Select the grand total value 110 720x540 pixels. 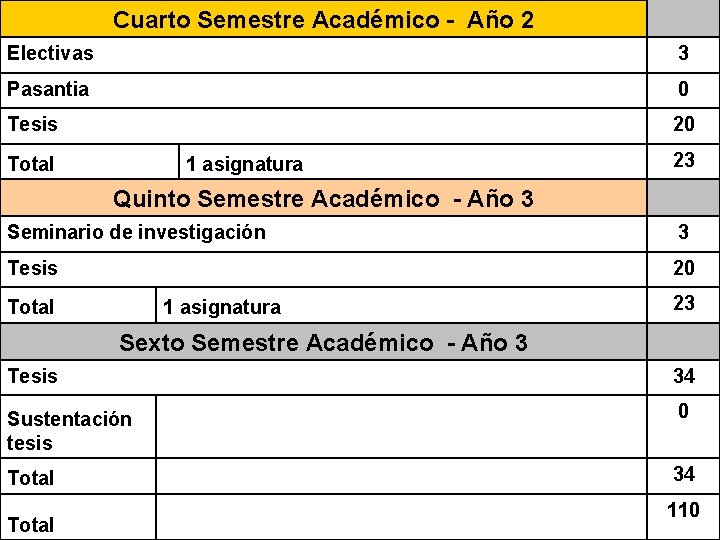pyautogui.click(x=683, y=510)
